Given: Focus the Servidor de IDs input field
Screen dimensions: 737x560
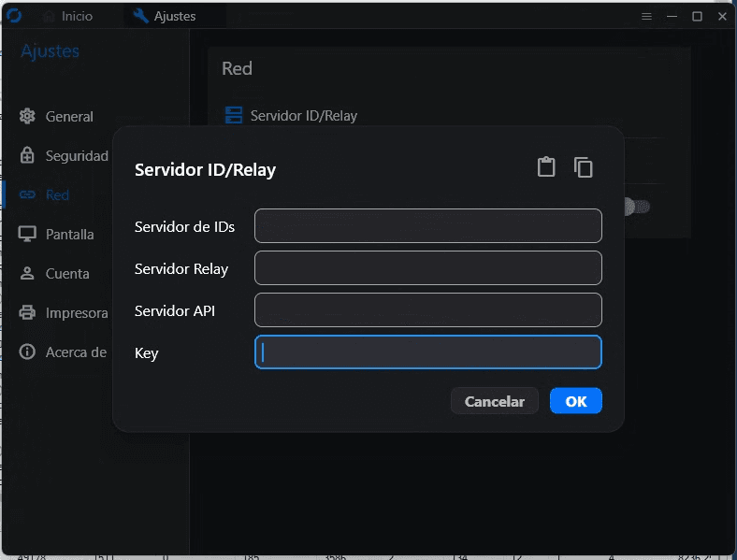Looking at the screenshot, I should click(428, 226).
